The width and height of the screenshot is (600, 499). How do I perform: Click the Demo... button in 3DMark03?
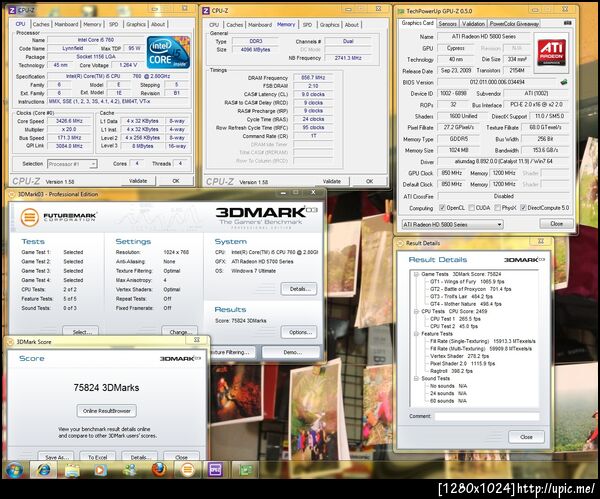click(x=291, y=352)
